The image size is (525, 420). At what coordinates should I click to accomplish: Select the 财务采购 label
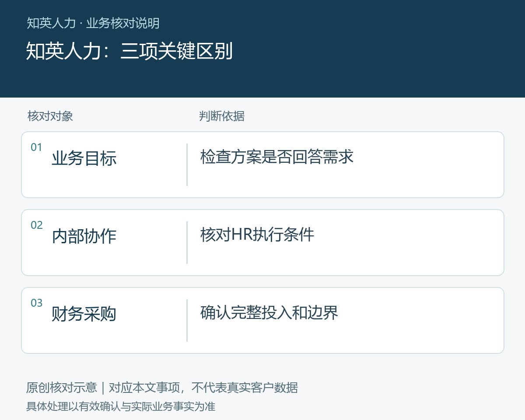coord(84,314)
